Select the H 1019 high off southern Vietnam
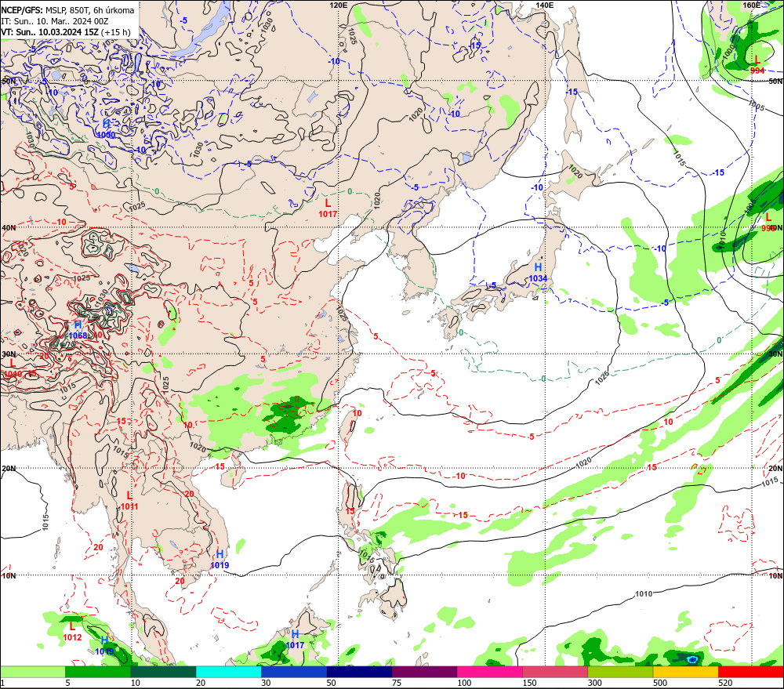Viewport: 784px width, 689px height. click(220, 560)
